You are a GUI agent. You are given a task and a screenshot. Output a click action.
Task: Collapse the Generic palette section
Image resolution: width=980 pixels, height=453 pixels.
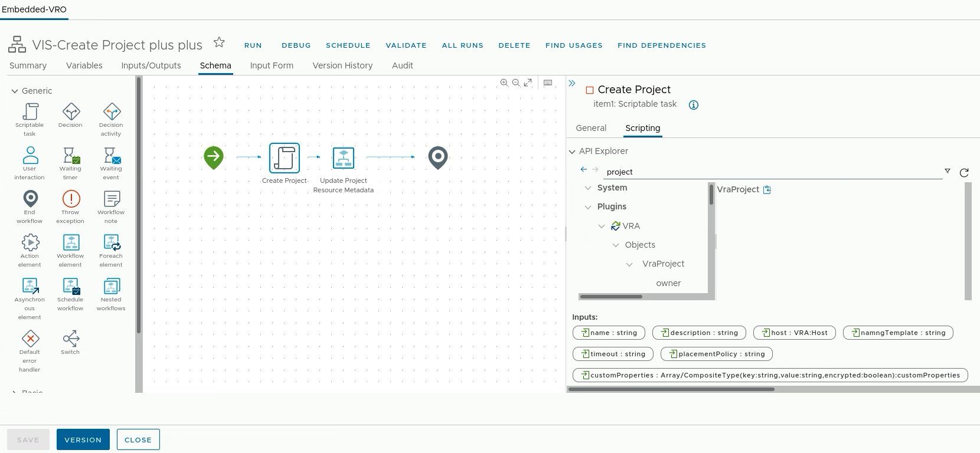[x=15, y=91]
